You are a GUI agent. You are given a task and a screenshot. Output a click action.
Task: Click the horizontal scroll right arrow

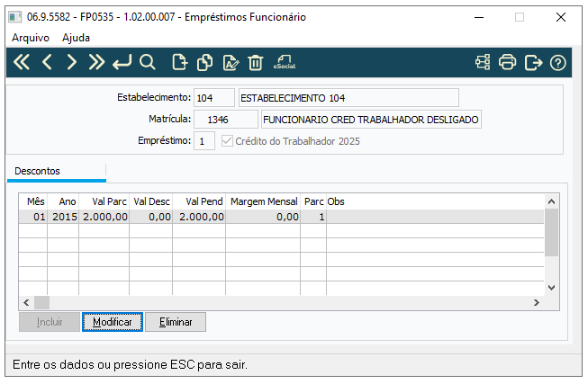point(537,302)
